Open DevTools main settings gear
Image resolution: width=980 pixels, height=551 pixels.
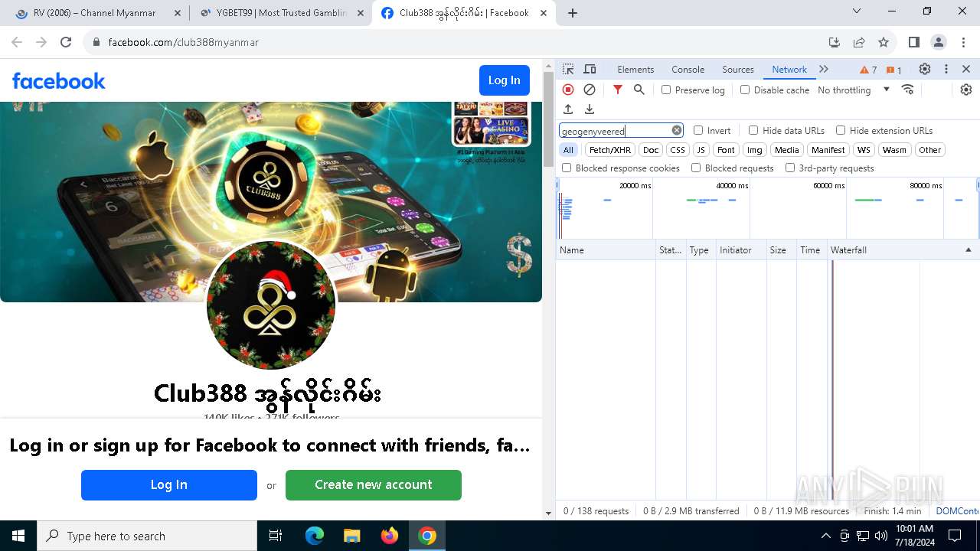925,69
